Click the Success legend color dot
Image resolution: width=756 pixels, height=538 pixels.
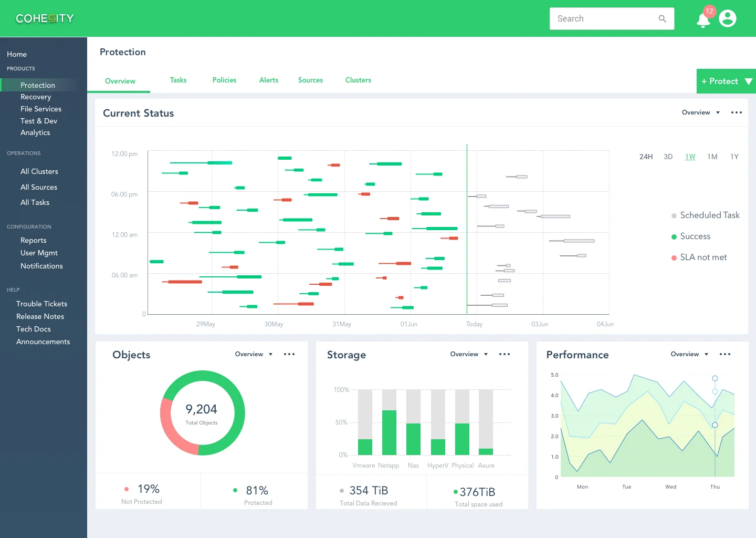[674, 237]
